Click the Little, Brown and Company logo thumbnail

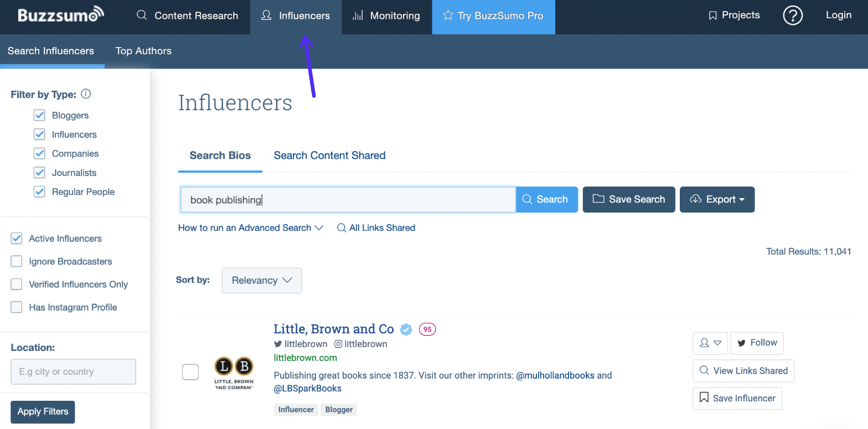point(233,373)
